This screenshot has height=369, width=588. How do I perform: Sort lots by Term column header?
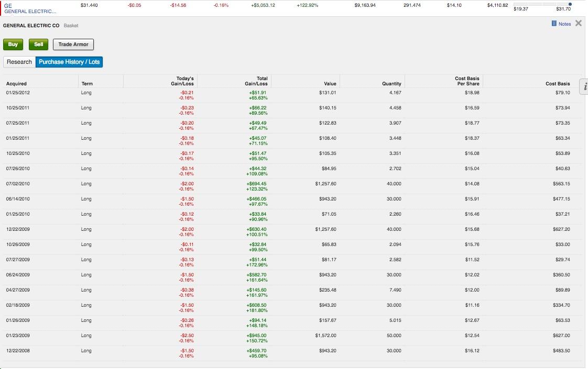87,84
